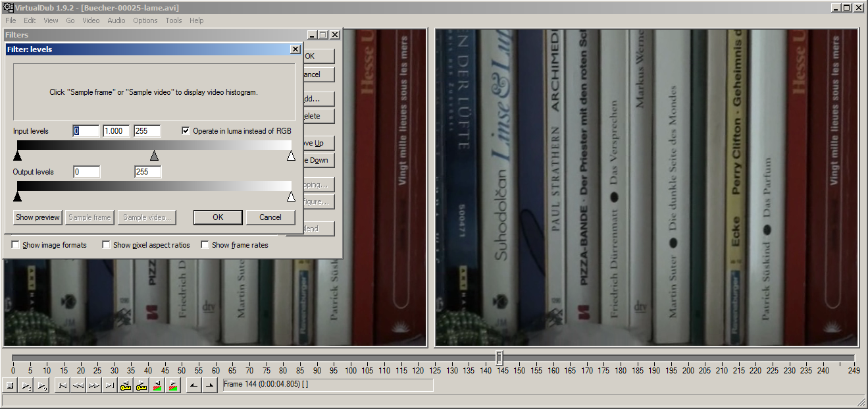Jump to the end of the video
The image size is (868, 409).
click(x=110, y=386)
